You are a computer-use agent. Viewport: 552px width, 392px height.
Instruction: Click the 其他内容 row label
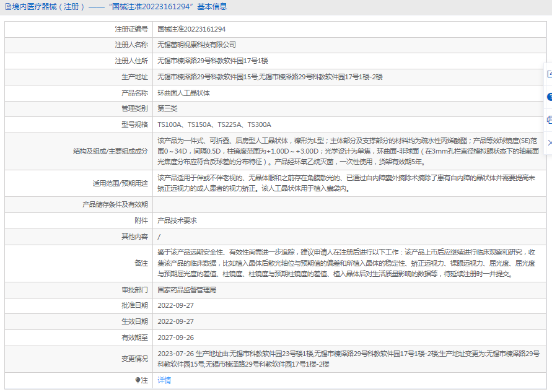coord(135,237)
